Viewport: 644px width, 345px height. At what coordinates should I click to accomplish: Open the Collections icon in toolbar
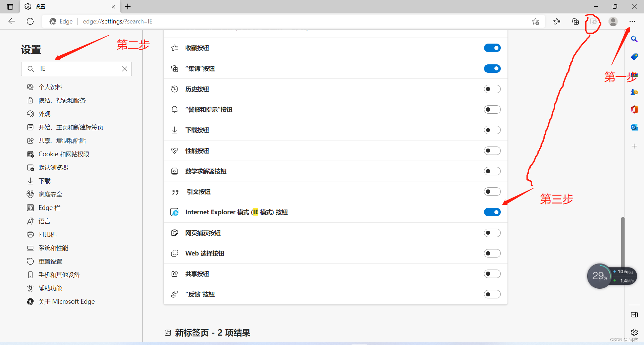575,21
